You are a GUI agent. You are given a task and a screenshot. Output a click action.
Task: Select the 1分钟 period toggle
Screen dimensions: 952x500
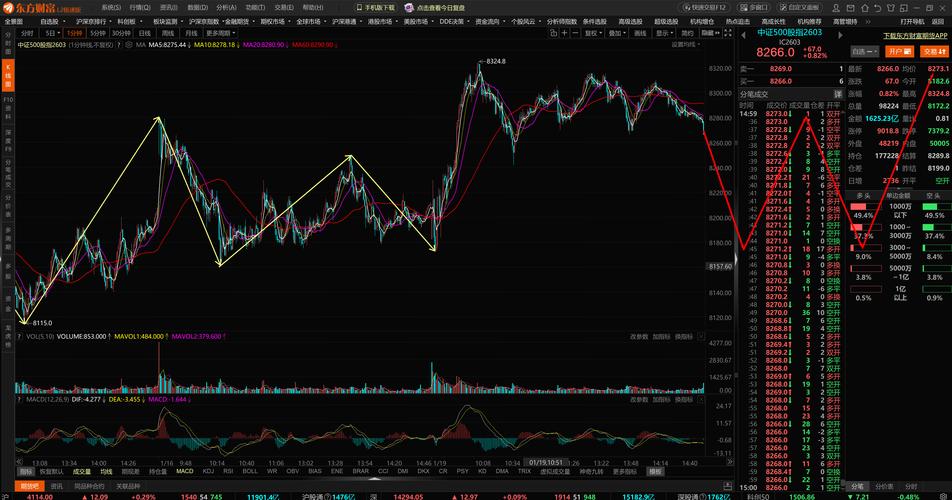75,32
